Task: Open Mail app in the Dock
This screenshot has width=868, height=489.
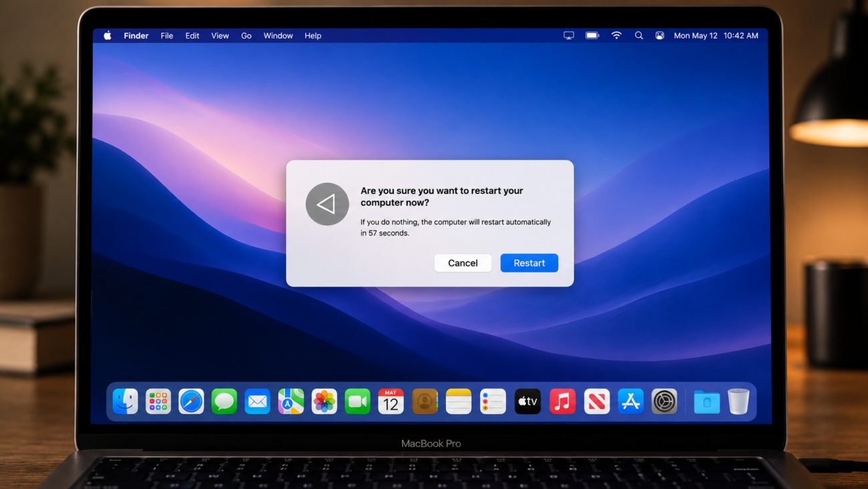Action: [257, 401]
